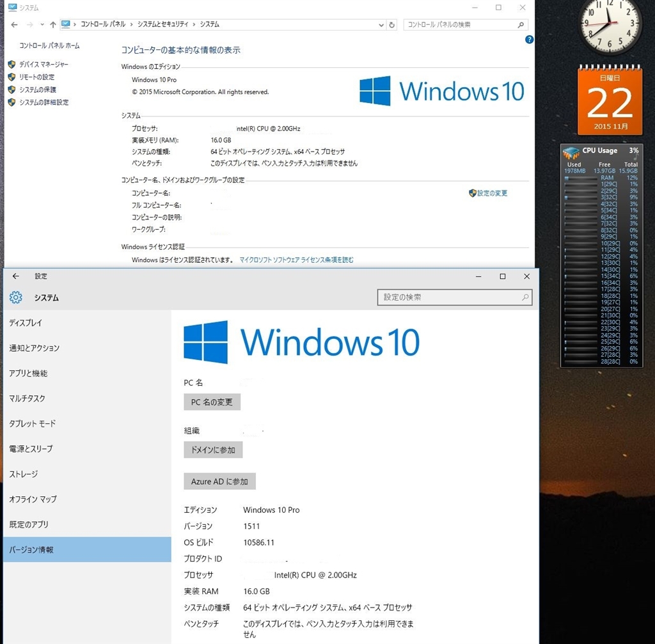The width and height of the screenshot is (655, 644).
Task: Maximize the 設定 window
Action: pos(503,276)
